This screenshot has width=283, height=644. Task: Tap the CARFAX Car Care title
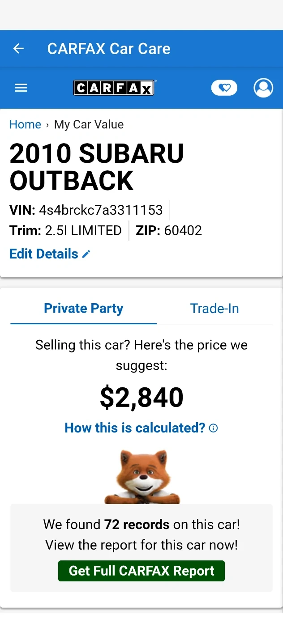(x=109, y=48)
